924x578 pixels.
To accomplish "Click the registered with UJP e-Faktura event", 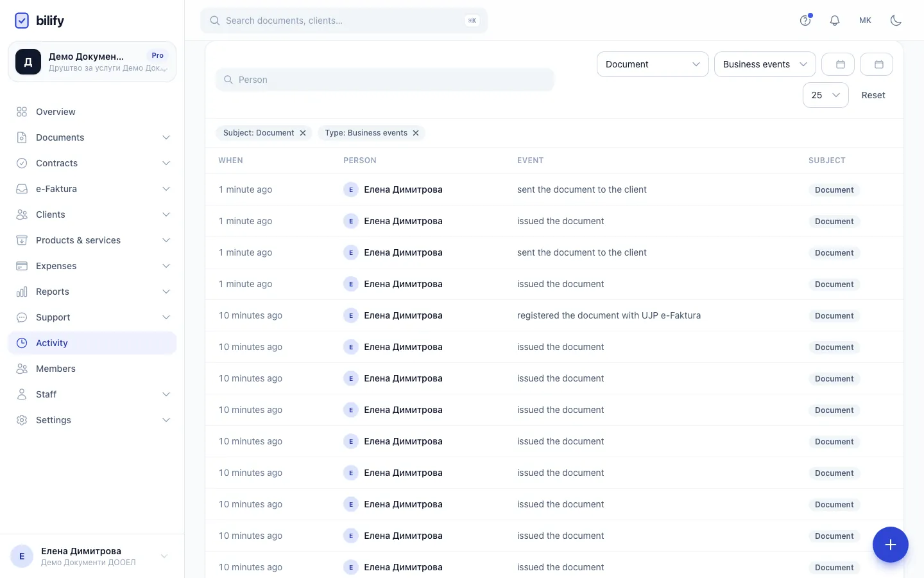I will [609, 315].
